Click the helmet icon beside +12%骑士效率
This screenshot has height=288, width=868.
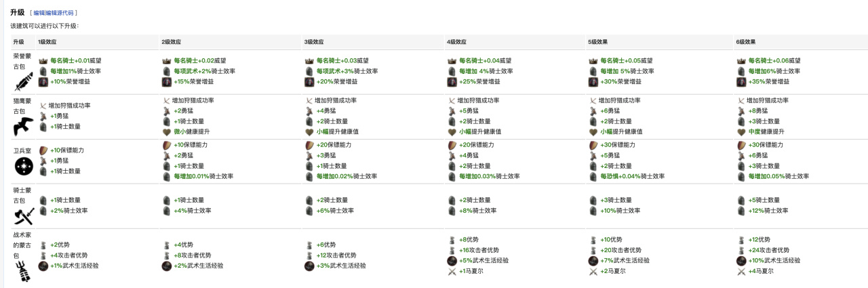point(741,211)
